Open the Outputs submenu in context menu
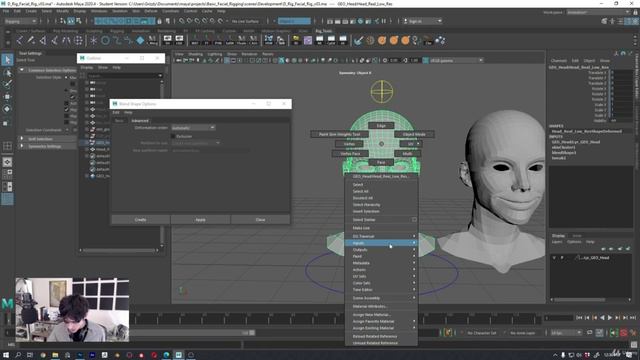This screenshot has height=360, width=640. pyautogui.click(x=381, y=249)
